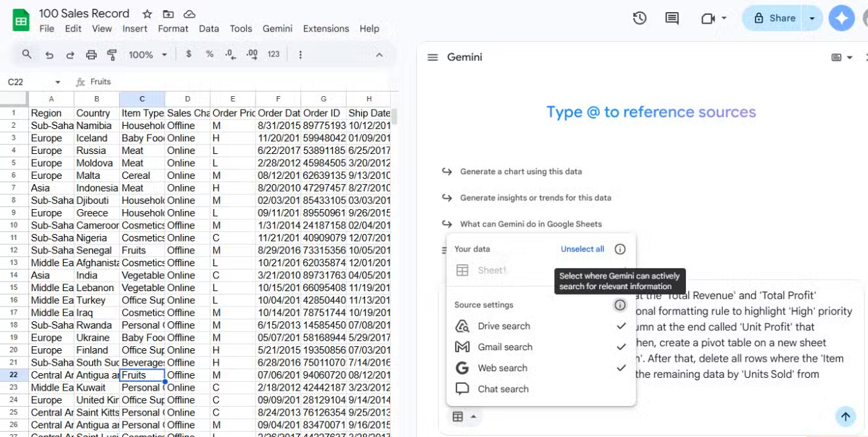Choose Generate insights or trends suggestion
The height and width of the screenshot is (437, 868).
click(536, 198)
